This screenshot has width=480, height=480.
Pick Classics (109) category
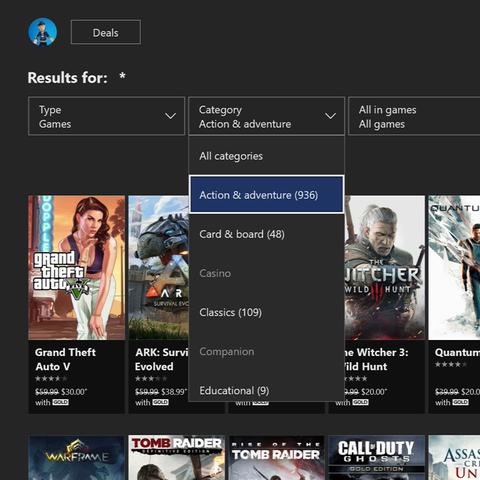tap(266, 312)
